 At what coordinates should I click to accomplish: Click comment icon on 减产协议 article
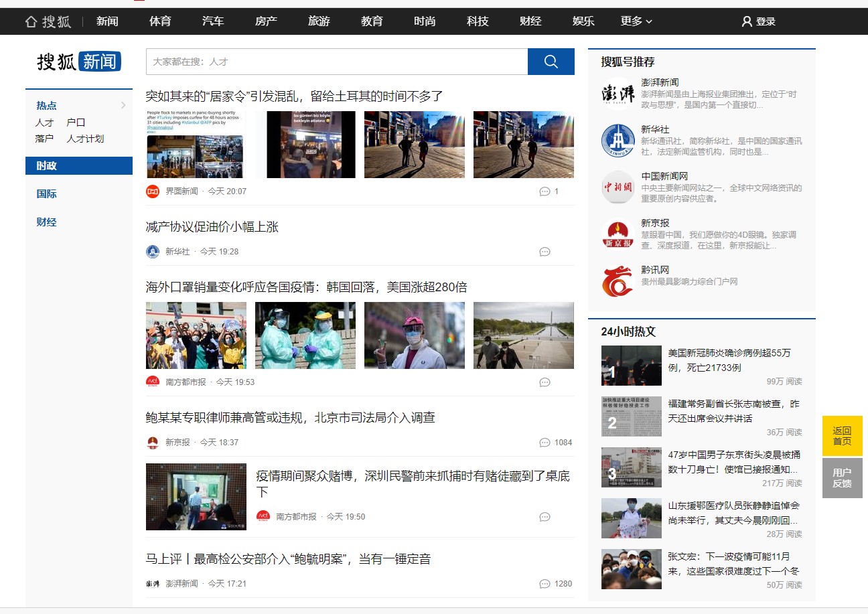pos(545,252)
